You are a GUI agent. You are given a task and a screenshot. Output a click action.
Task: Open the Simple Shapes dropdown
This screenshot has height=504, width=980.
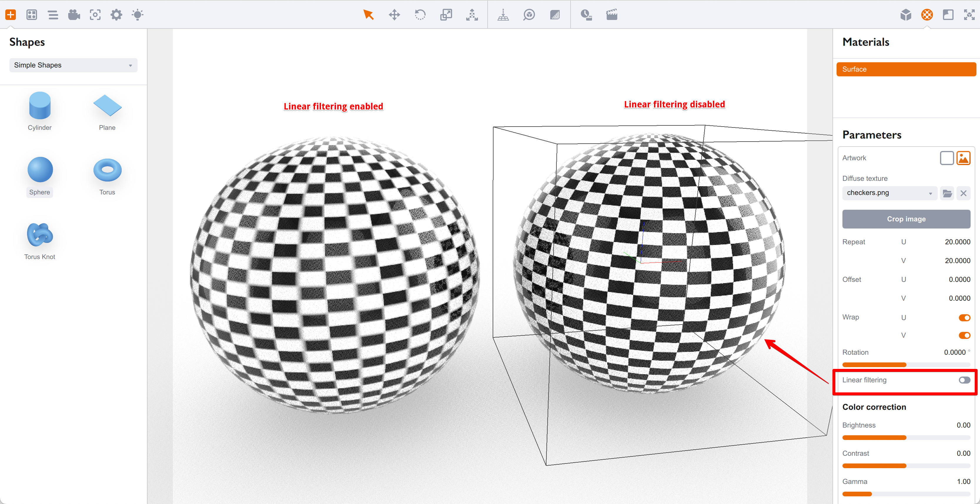[73, 65]
